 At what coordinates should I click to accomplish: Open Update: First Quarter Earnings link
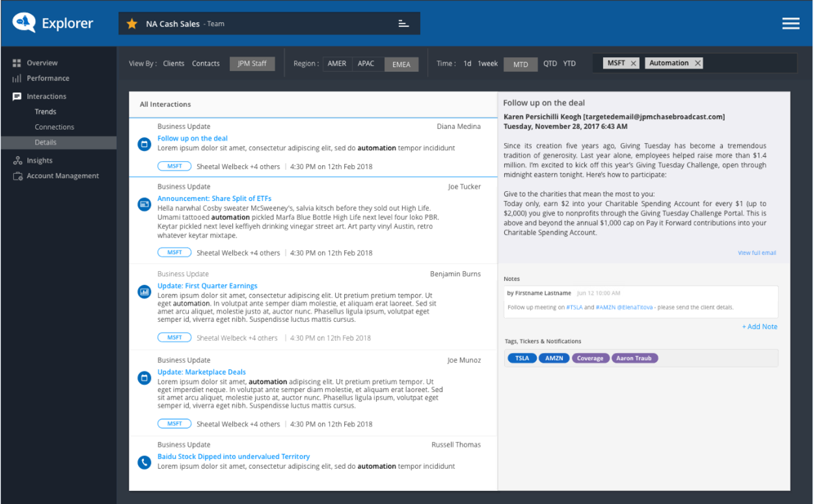(208, 286)
